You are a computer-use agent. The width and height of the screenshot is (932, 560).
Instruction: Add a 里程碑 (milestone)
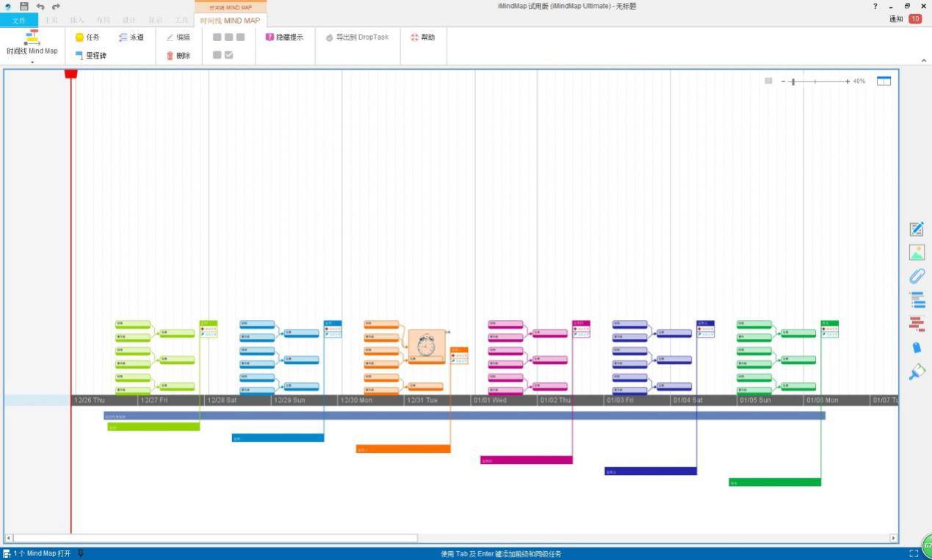(x=91, y=56)
